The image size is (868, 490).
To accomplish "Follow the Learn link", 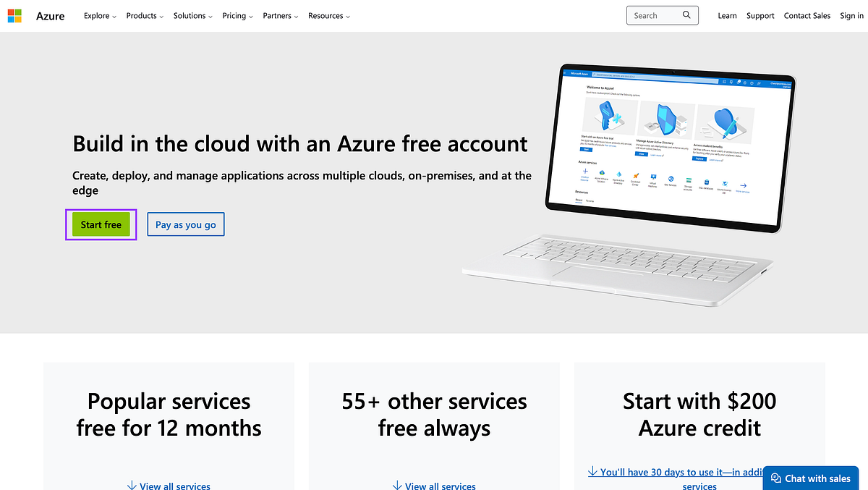I will [x=727, y=15].
